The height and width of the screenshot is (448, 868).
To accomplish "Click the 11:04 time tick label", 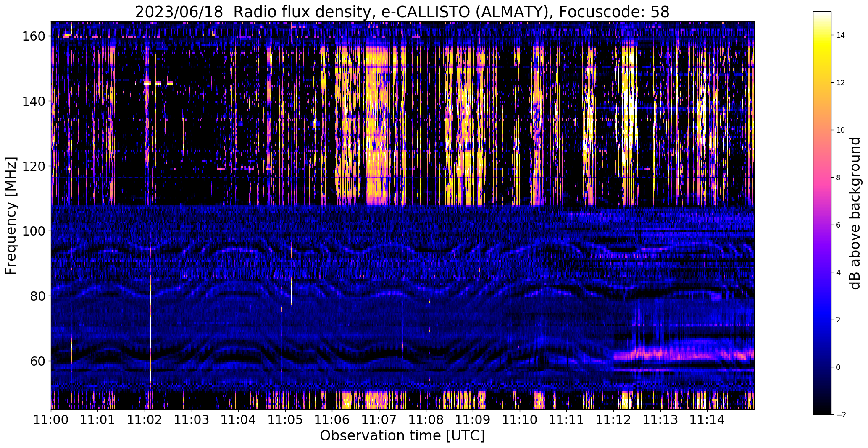I will coord(239,419).
